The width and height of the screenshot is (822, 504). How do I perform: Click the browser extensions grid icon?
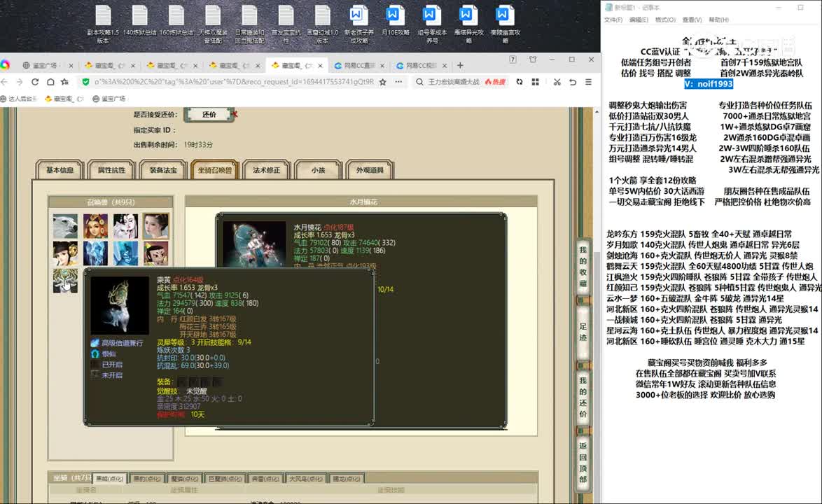535,82
